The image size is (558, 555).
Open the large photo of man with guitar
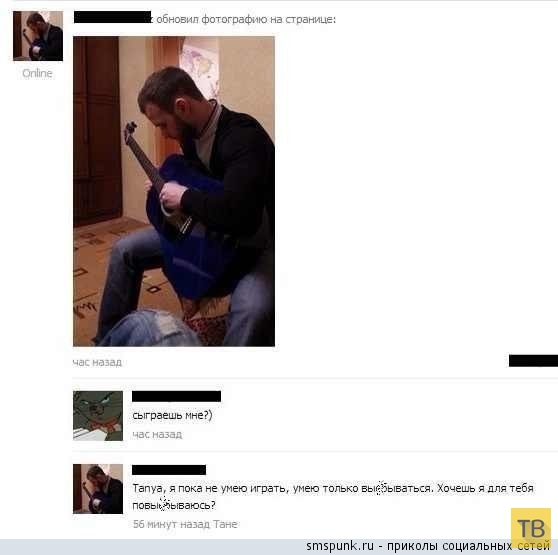(x=174, y=191)
